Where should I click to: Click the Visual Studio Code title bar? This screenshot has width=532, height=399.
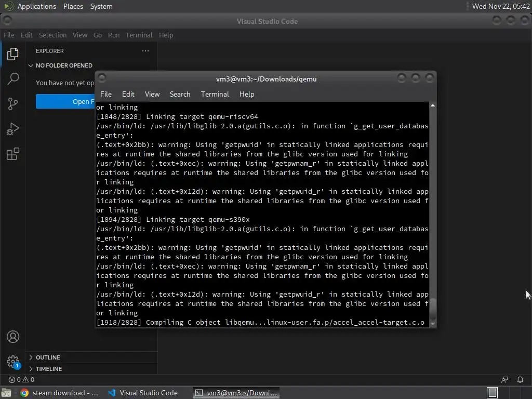pyautogui.click(x=267, y=21)
